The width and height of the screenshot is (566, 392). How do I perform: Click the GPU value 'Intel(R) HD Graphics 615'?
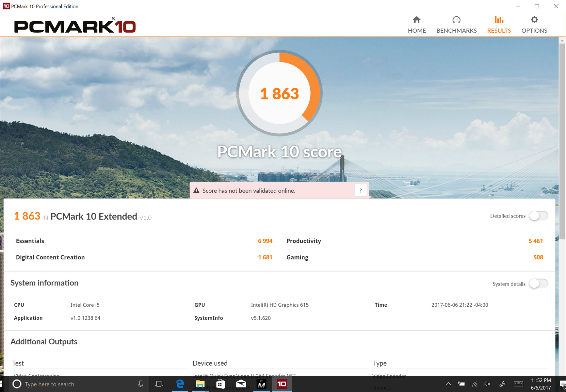[x=280, y=305]
